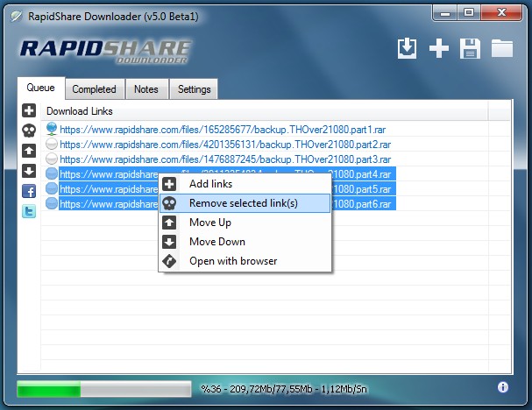Screen dimensions: 532x410
Task: Choose Open with browser menu entry
Action: [245, 261]
